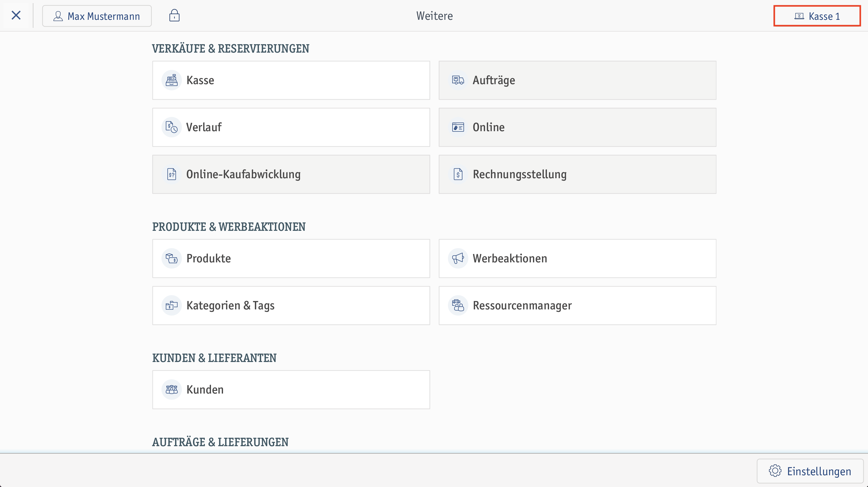Click the cash register icon beside Kasse

tap(171, 80)
